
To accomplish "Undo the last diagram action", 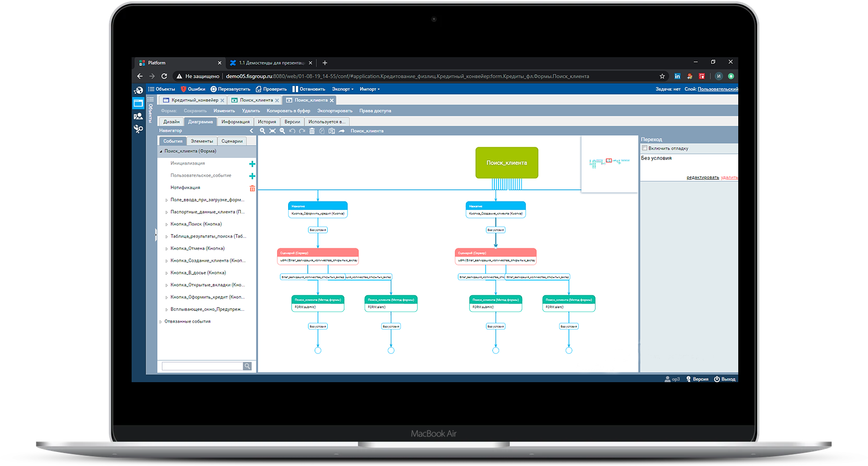I will [292, 131].
